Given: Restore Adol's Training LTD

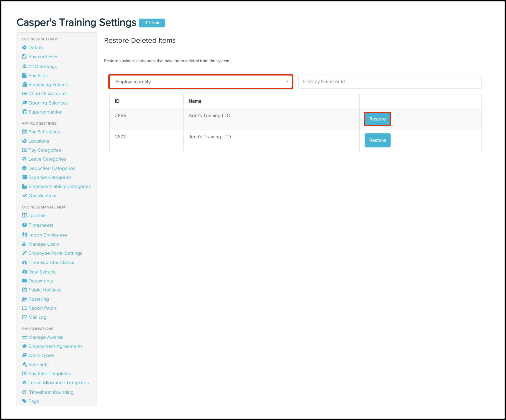Looking at the screenshot, I should (377, 119).
